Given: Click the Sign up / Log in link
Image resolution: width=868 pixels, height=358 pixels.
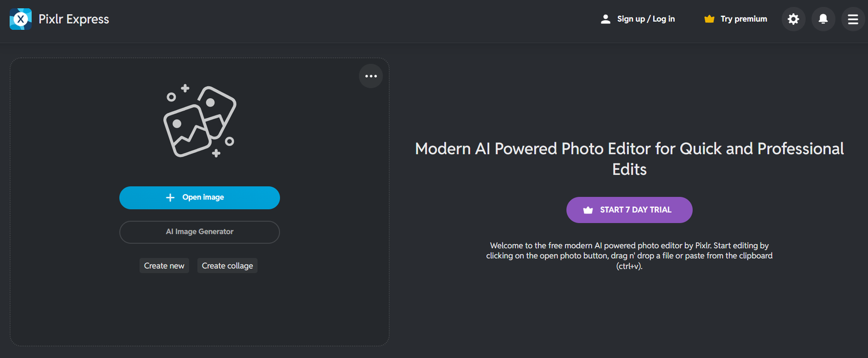Looking at the screenshot, I should (x=646, y=19).
